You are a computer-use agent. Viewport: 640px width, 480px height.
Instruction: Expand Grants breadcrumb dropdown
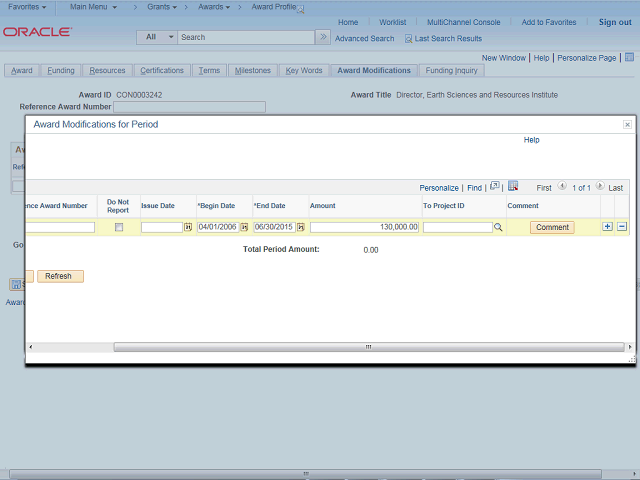coord(162,7)
